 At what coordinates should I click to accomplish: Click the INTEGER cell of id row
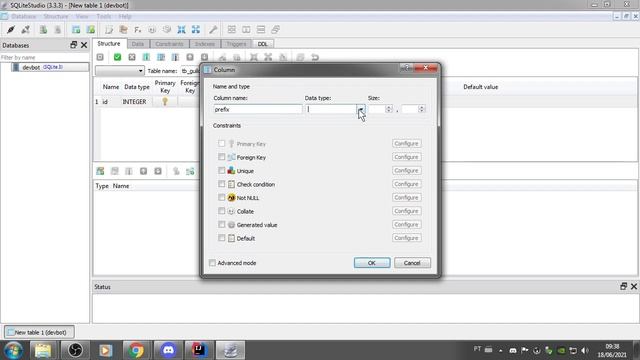point(134,102)
